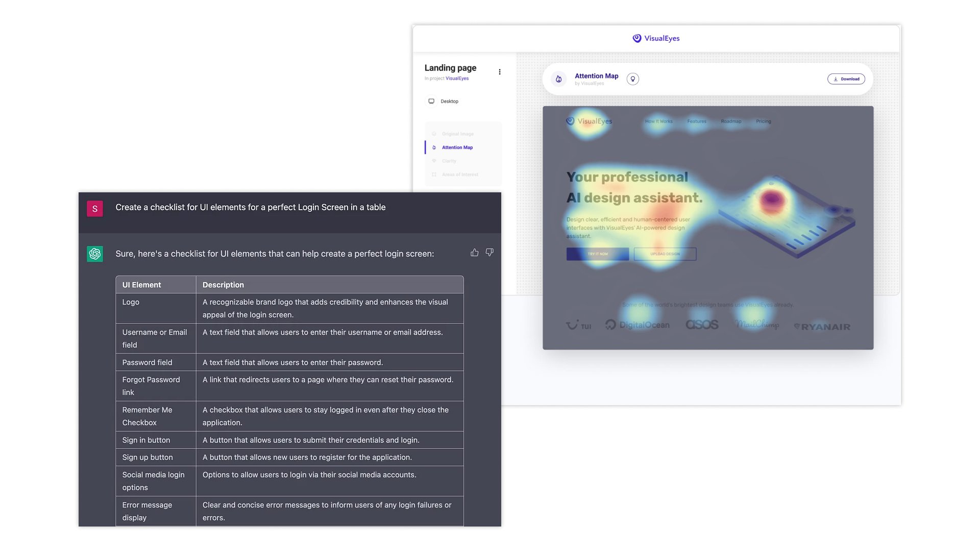Select the Attention Map sidebar item
980x551 pixels.
pos(457,147)
